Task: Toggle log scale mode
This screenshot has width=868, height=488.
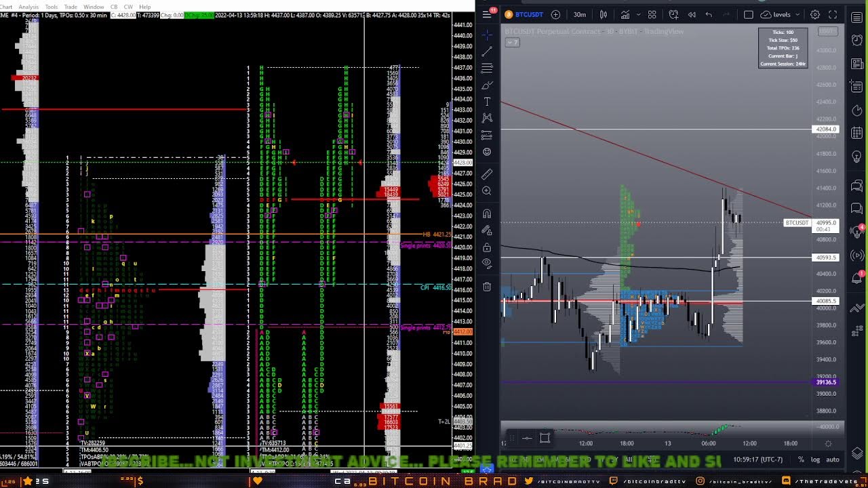Action: 815,460
